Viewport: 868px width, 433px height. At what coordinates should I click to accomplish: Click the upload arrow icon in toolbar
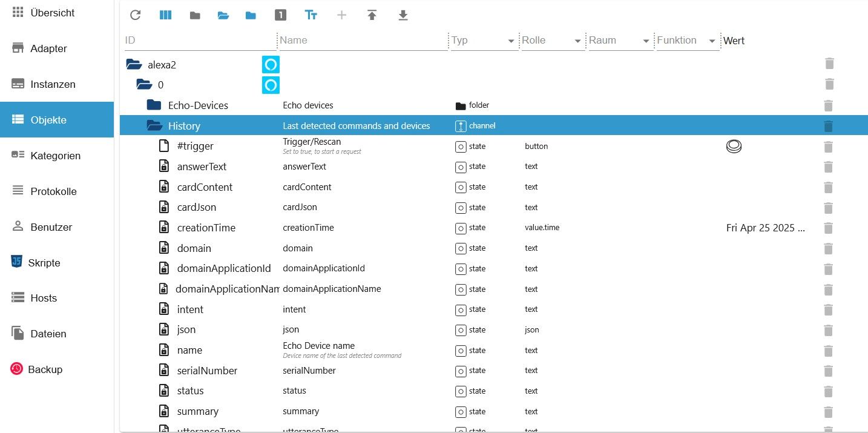(x=372, y=15)
